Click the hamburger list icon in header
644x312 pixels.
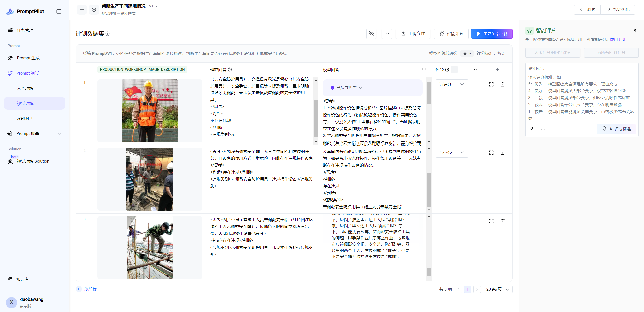coord(82,10)
